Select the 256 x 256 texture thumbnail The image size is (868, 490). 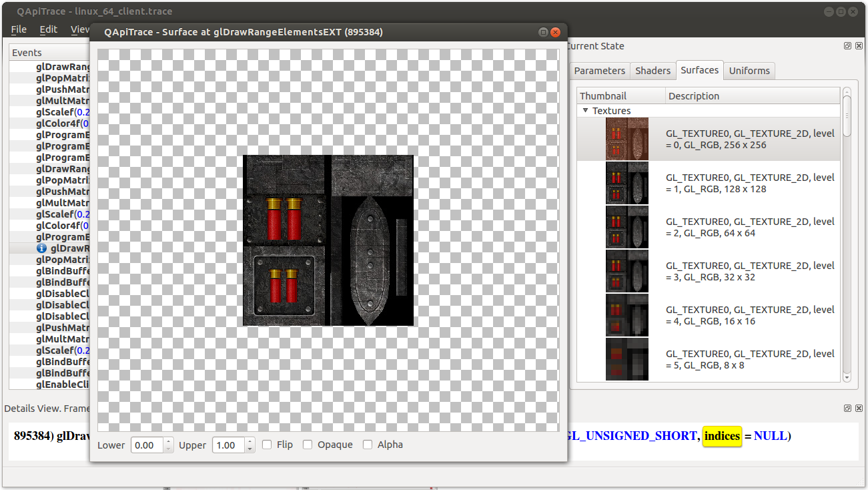[x=626, y=139]
